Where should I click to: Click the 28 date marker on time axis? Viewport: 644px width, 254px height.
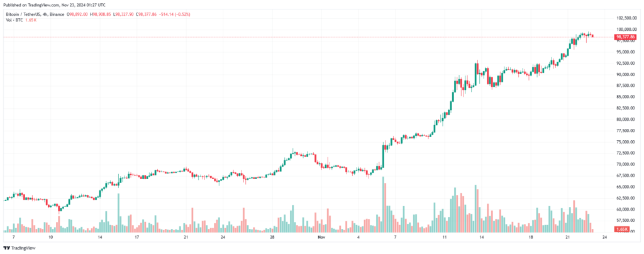click(x=272, y=237)
